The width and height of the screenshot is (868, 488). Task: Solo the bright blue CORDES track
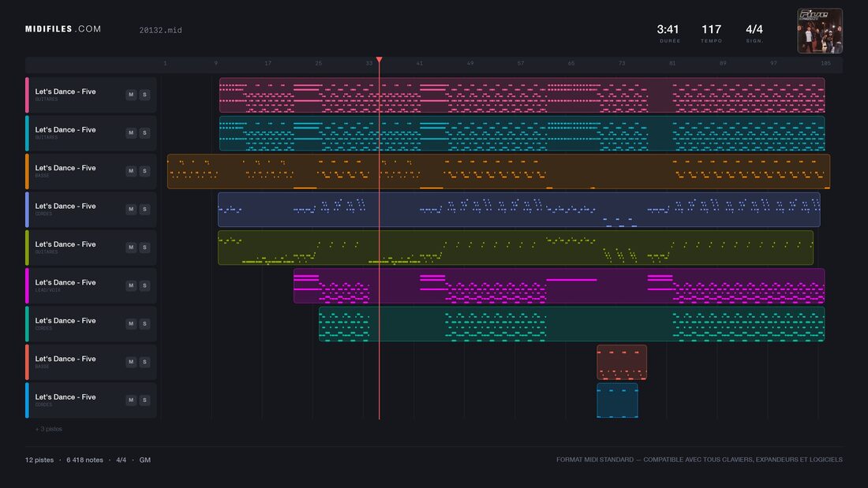[x=144, y=400]
